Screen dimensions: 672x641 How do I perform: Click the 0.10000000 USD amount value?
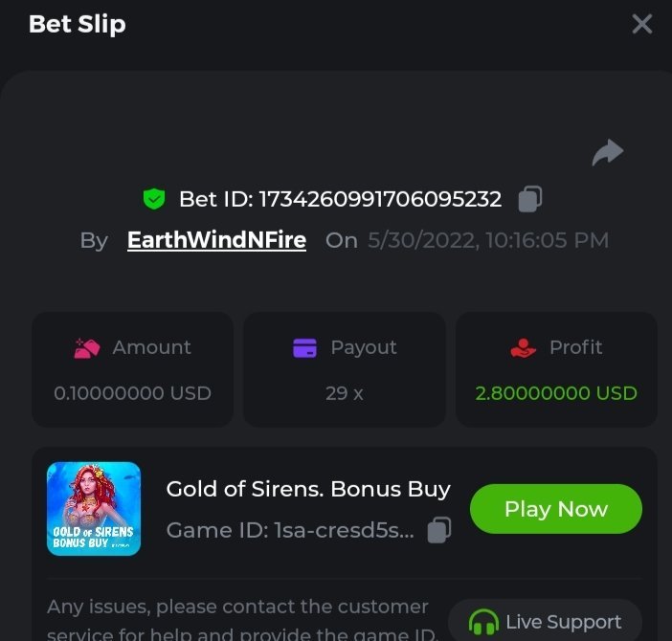[x=133, y=393]
